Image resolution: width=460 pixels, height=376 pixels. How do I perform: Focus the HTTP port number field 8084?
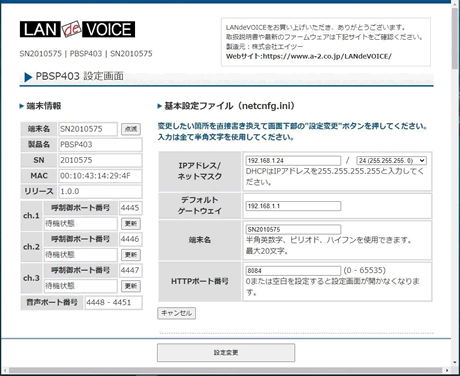pos(293,271)
